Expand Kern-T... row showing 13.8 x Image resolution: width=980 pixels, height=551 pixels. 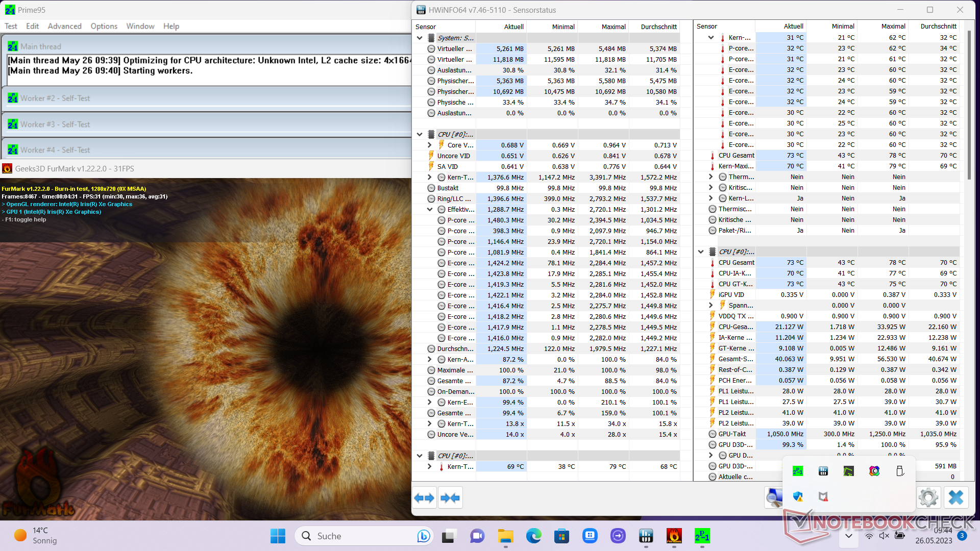(430, 423)
